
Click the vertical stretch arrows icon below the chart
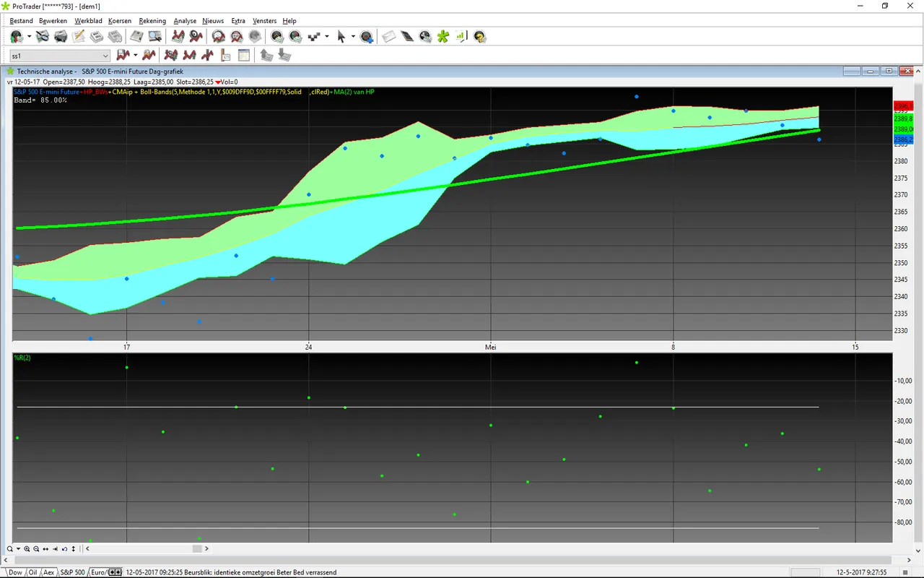[x=73, y=549]
